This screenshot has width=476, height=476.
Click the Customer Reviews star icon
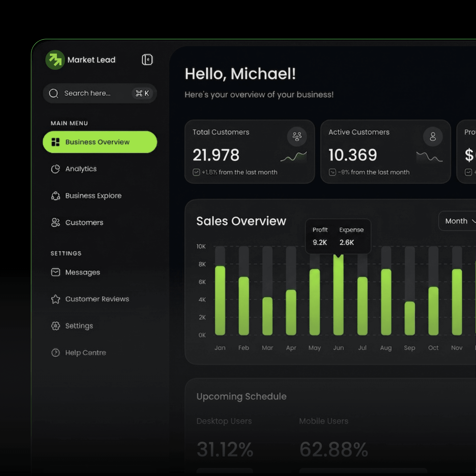(56, 299)
